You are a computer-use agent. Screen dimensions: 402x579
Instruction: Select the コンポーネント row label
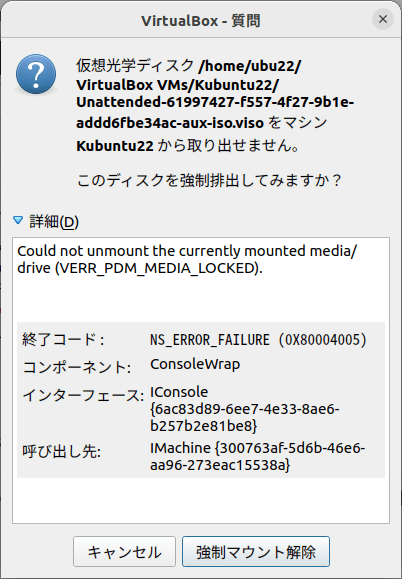point(77,367)
